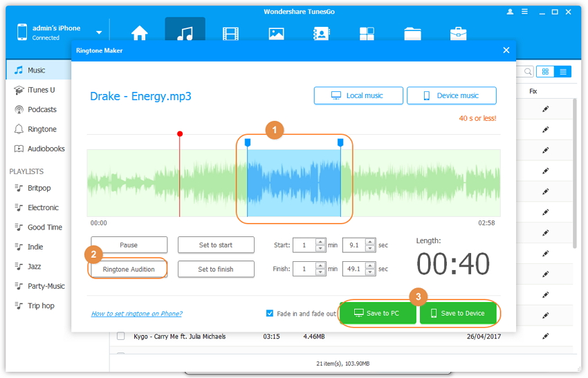
Task: Close the Ringtone Maker dialog
Action: click(506, 50)
